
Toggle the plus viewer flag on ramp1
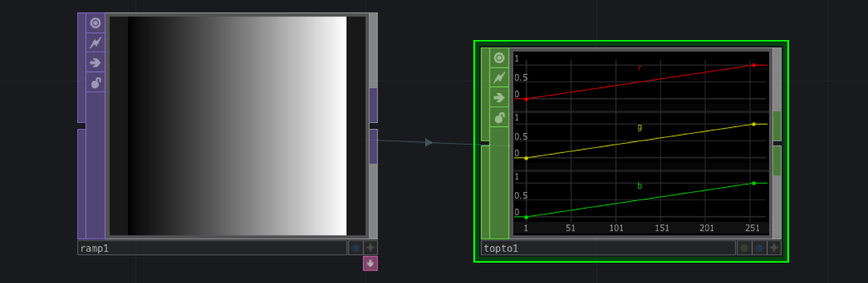point(370,248)
